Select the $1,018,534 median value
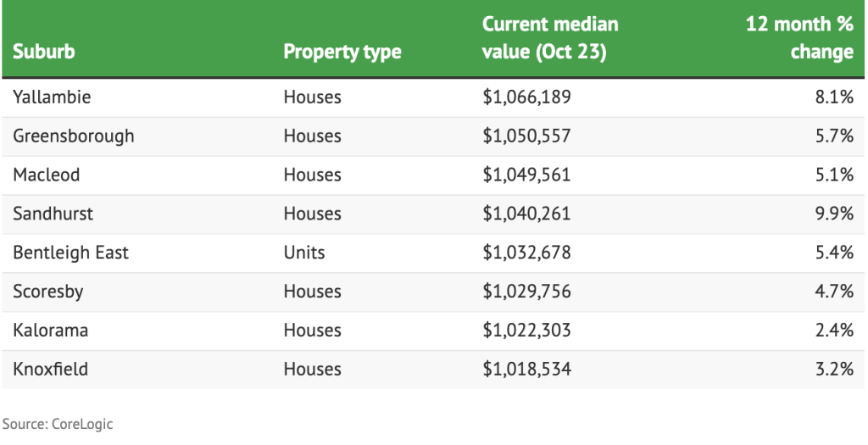Image resolution: width=868 pixels, height=445 pixels. (x=526, y=370)
